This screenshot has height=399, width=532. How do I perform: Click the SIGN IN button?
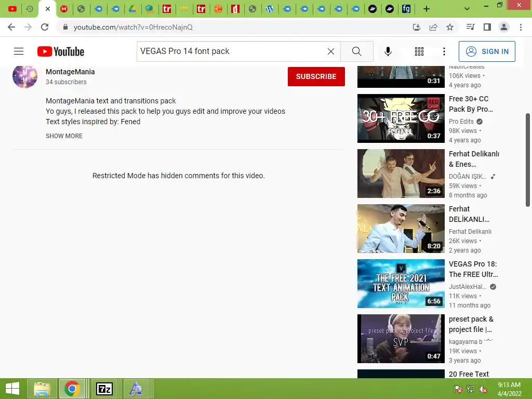[487, 51]
